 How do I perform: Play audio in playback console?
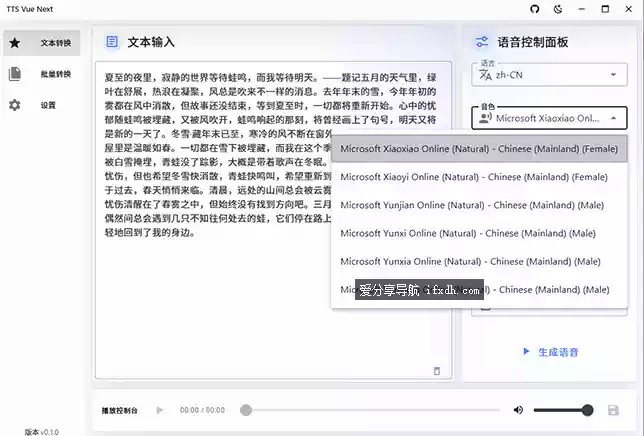(x=159, y=410)
